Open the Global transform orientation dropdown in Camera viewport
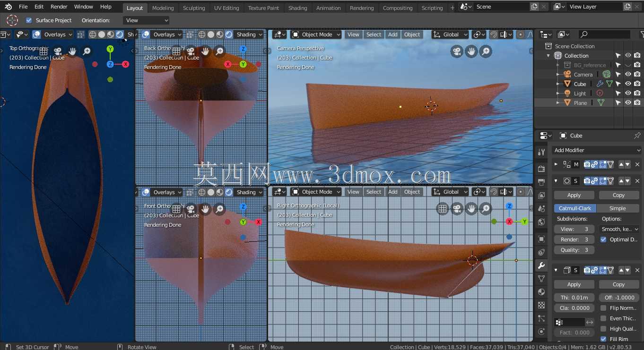644x350 pixels. pyautogui.click(x=450, y=34)
